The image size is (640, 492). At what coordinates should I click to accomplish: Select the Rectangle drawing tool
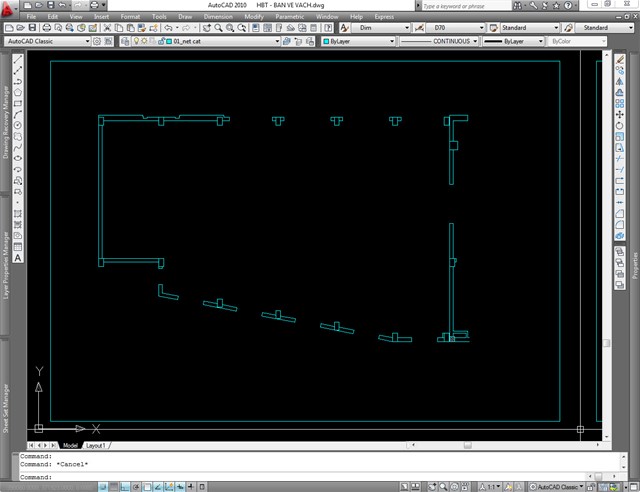18,104
